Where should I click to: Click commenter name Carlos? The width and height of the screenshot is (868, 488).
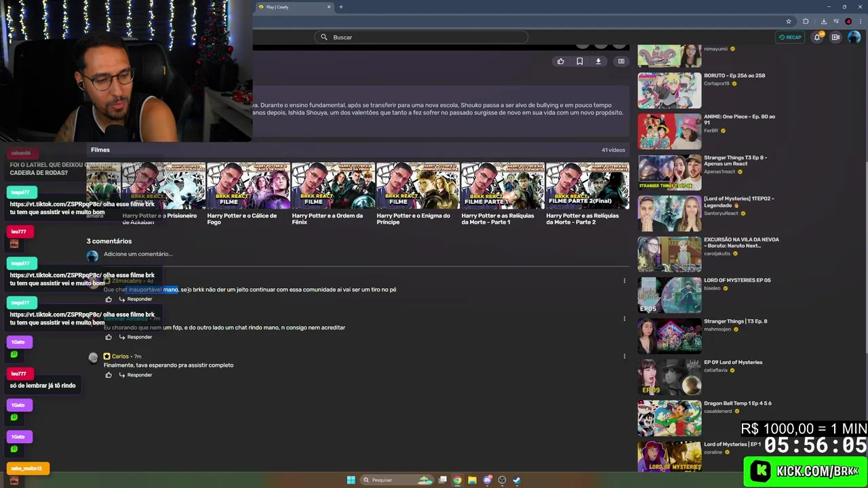tap(120, 357)
